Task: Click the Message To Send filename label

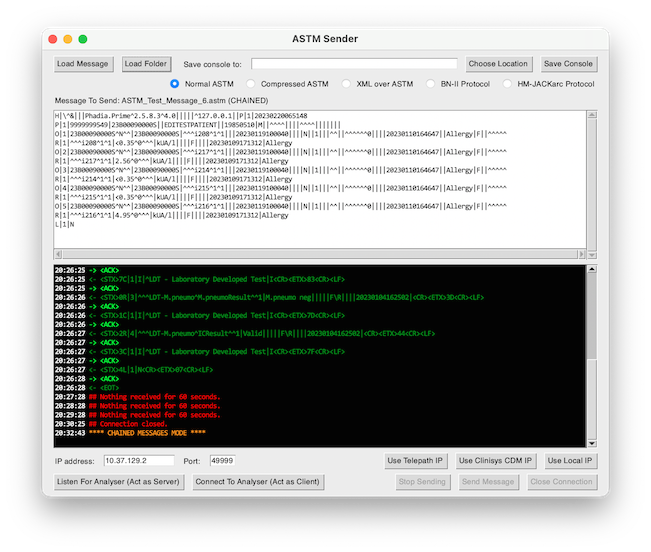Action: click(x=162, y=101)
